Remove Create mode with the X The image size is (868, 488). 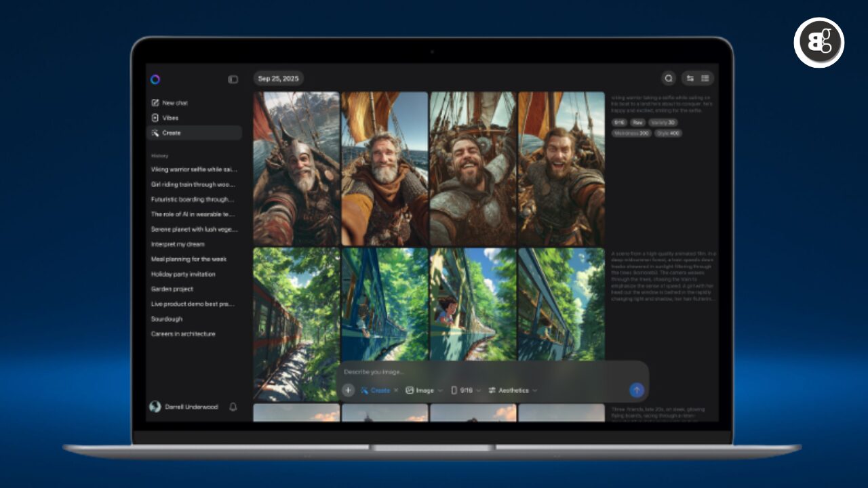396,390
